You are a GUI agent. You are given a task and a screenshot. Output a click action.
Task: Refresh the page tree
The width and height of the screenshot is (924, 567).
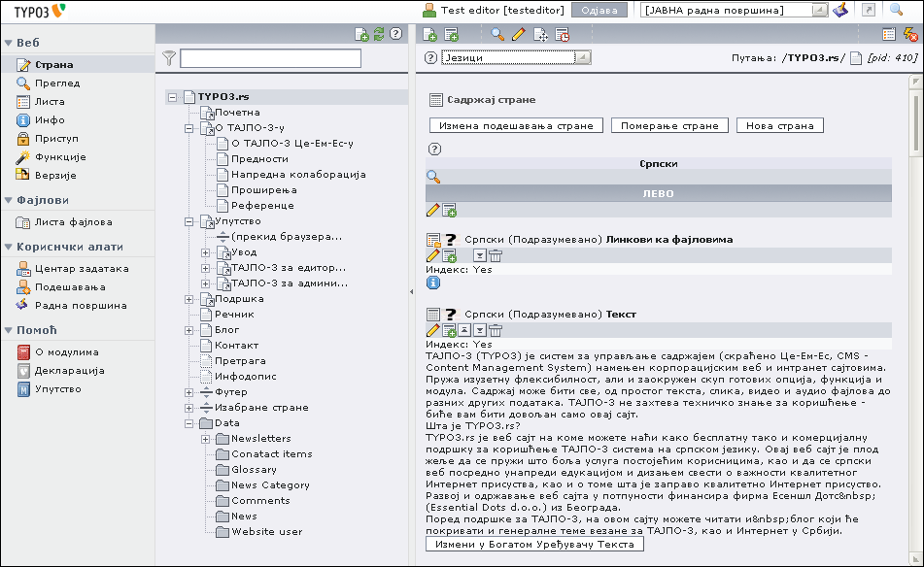378,34
